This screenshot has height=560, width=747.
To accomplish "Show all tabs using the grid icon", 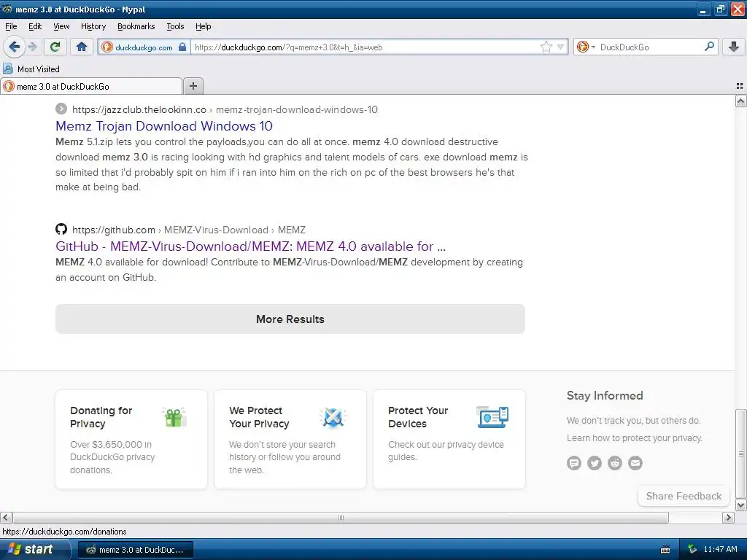I will (740, 86).
